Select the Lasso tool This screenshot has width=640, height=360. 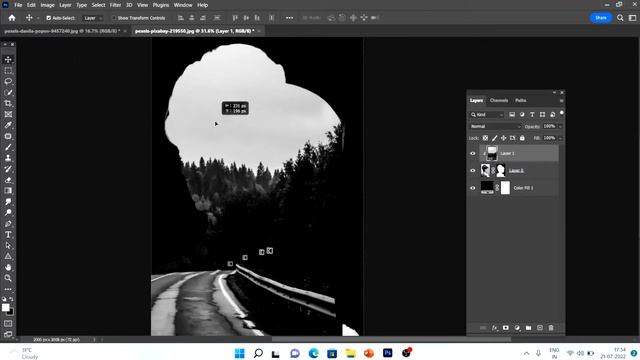pyautogui.click(x=8, y=82)
